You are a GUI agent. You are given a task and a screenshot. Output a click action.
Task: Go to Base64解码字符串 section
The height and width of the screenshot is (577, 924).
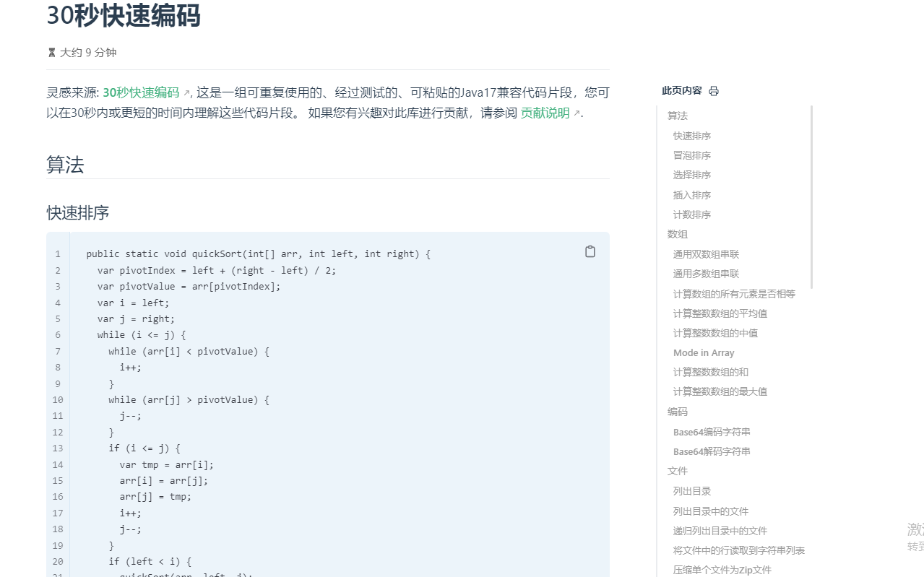pyautogui.click(x=712, y=451)
